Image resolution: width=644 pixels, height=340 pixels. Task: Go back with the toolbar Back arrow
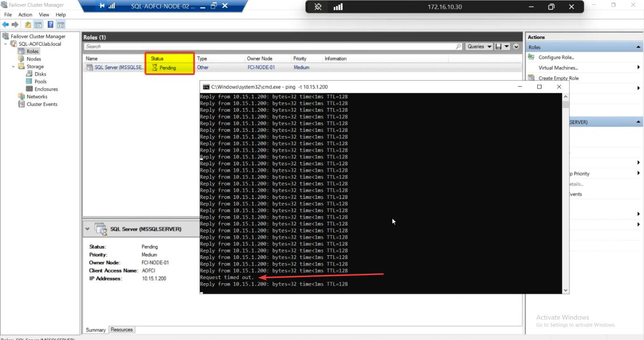click(x=6, y=25)
